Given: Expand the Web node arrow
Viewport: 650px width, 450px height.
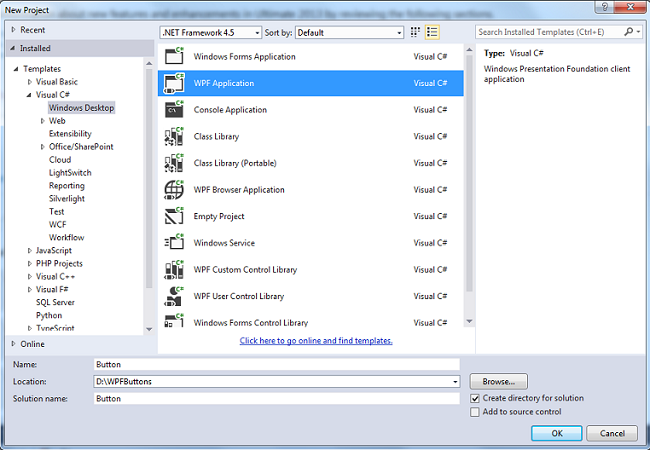Looking at the screenshot, I should tap(42, 121).
